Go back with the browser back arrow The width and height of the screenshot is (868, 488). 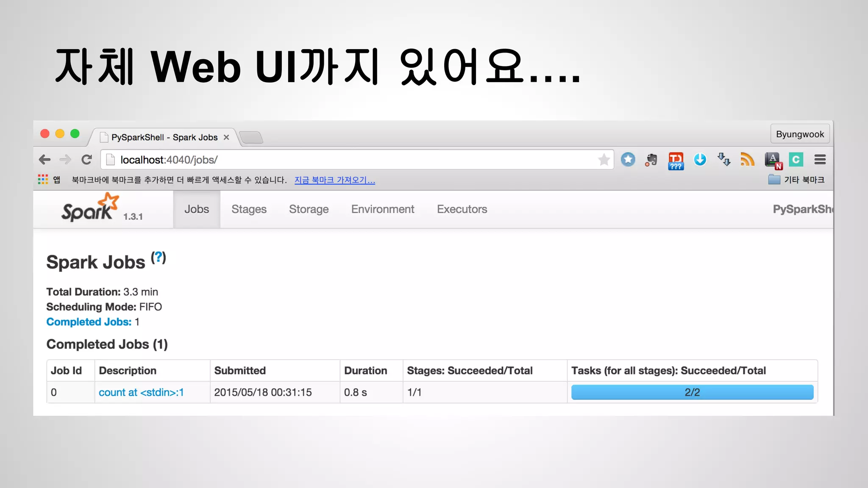(x=45, y=160)
